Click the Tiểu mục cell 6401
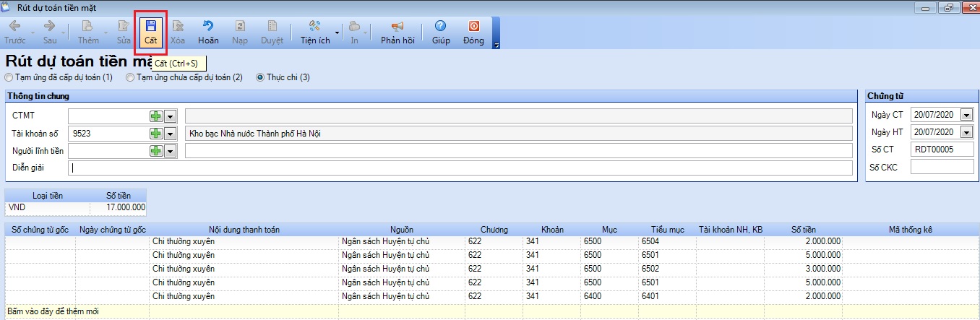This screenshot has width=980, height=320. click(x=667, y=296)
